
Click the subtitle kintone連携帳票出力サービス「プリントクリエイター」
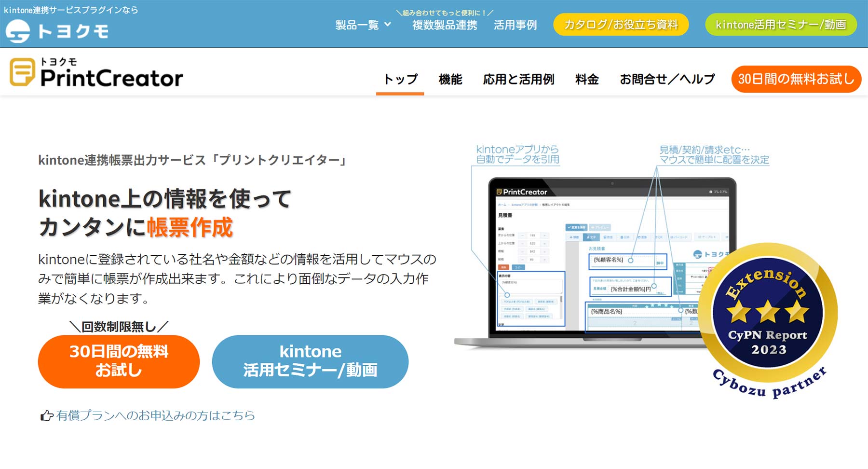(193, 160)
